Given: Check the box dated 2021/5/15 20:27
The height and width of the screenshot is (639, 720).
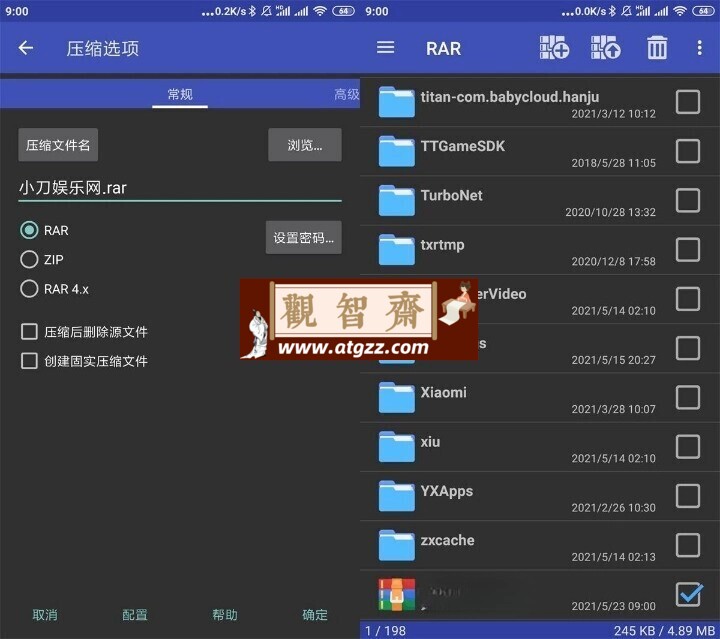Looking at the screenshot, I should pos(688,348).
